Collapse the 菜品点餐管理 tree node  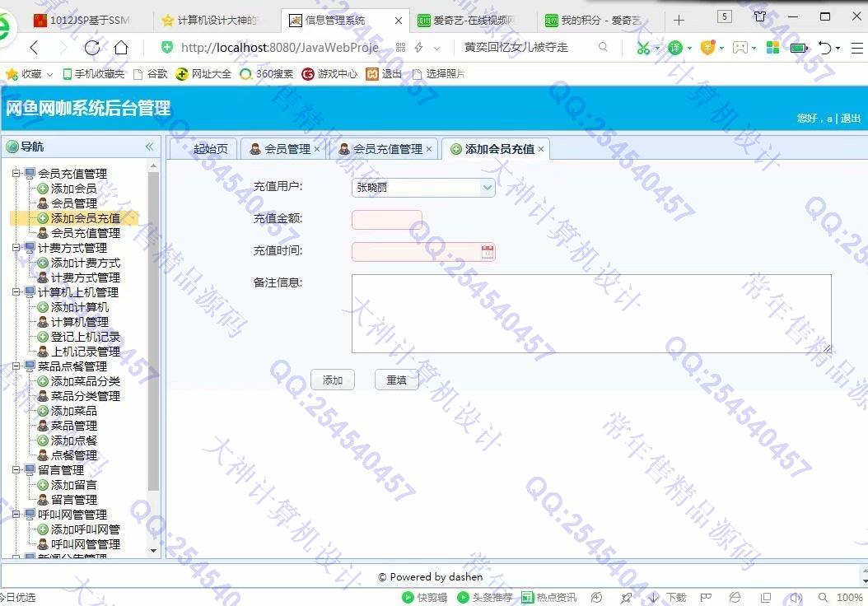(16, 366)
